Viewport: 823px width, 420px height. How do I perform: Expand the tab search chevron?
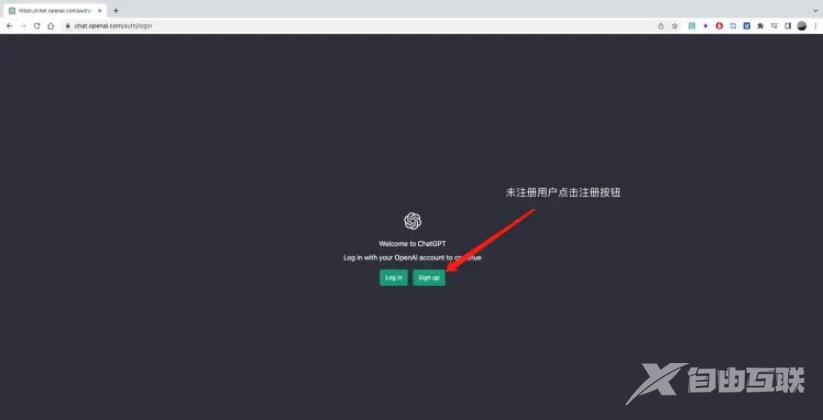coord(815,10)
